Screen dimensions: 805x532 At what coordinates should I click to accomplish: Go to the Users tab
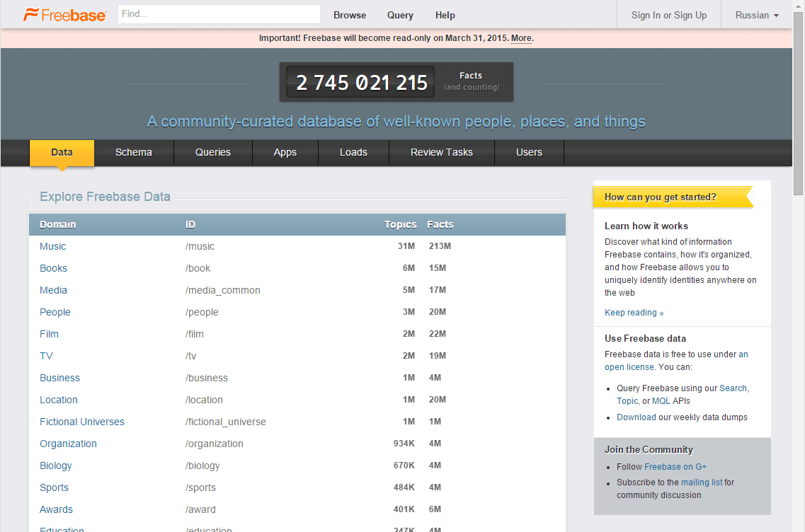pos(529,152)
